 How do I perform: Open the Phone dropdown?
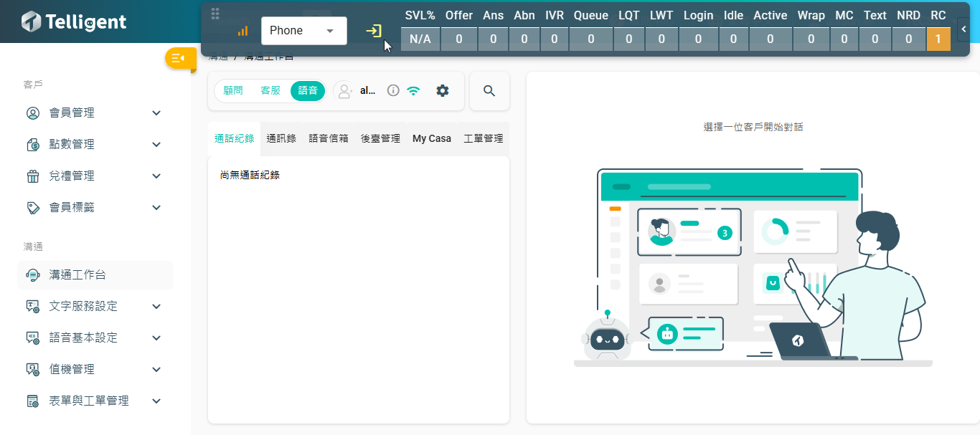pos(303,31)
